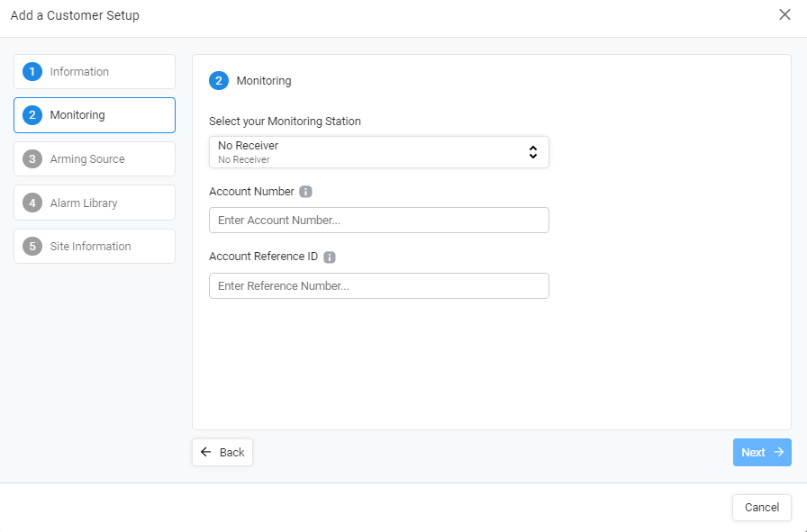
Task: Close the Add a Customer Setup dialog
Action: pos(784,14)
